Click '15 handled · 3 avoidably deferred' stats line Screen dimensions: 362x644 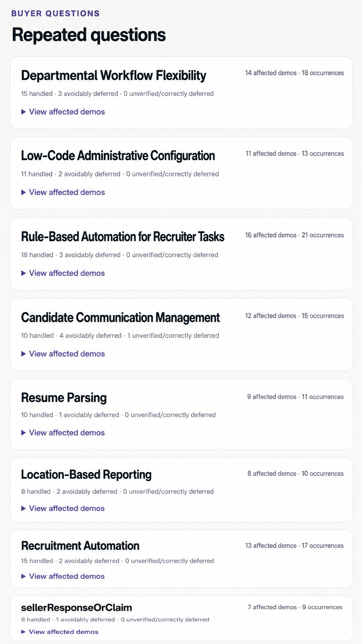(117, 94)
